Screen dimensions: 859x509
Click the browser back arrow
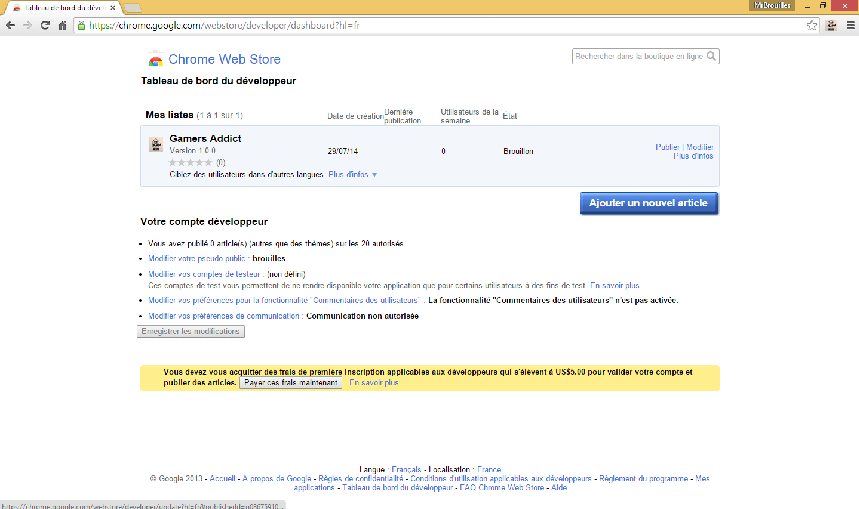pyautogui.click(x=10, y=25)
